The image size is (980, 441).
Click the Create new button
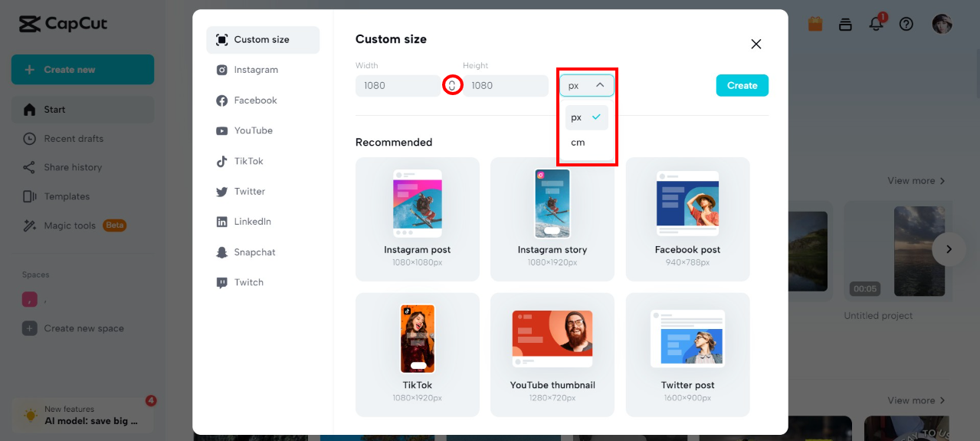point(83,70)
